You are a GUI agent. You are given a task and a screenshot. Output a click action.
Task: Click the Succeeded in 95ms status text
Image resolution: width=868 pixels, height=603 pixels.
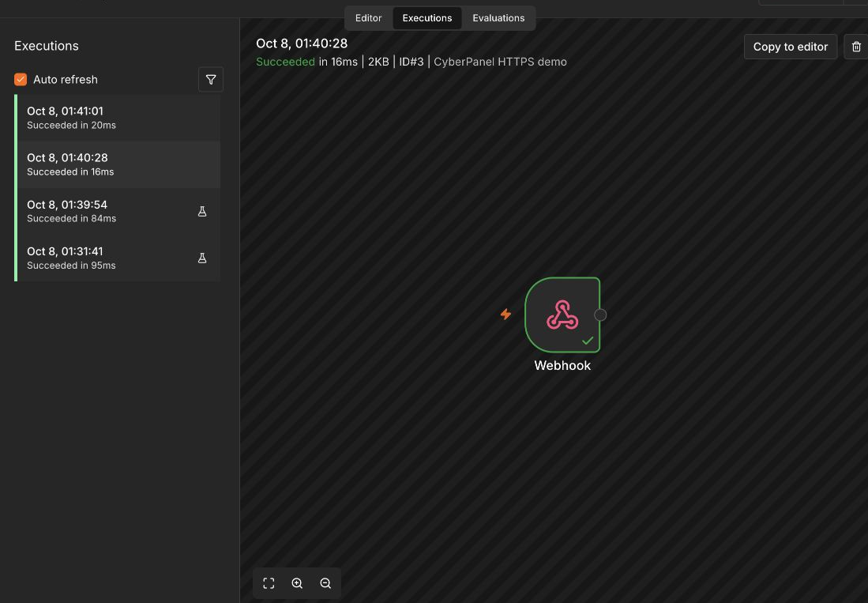pyautogui.click(x=71, y=266)
